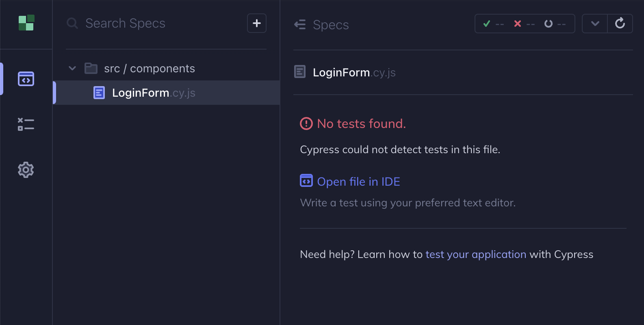Open file in IDE link
The image size is (644, 325).
pyautogui.click(x=359, y=182)
